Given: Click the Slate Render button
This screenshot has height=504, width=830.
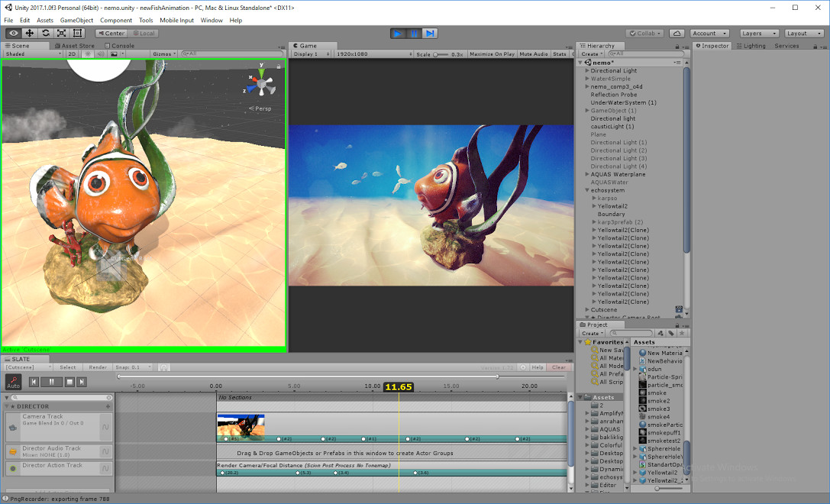Looking at the screenshot, I should coord(98,367).
